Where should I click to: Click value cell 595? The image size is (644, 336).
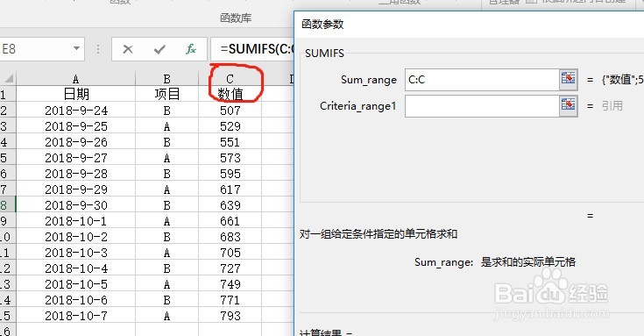[230, 173]
